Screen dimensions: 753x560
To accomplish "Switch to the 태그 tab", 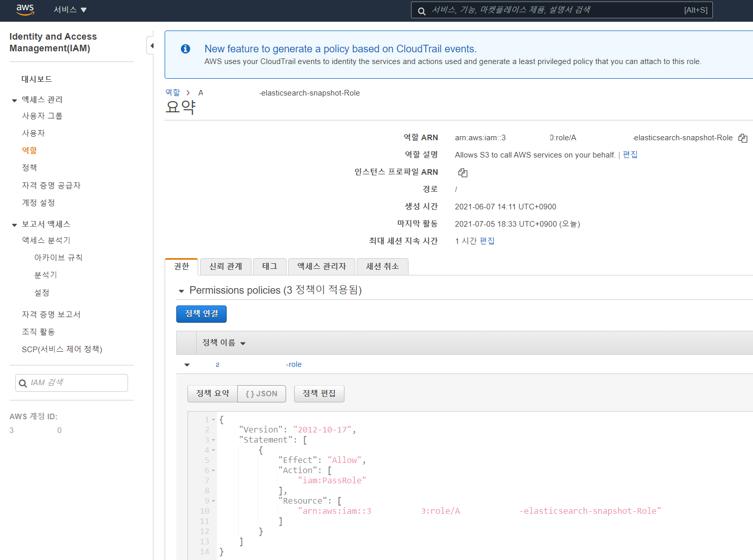I will tap(270, 266).
